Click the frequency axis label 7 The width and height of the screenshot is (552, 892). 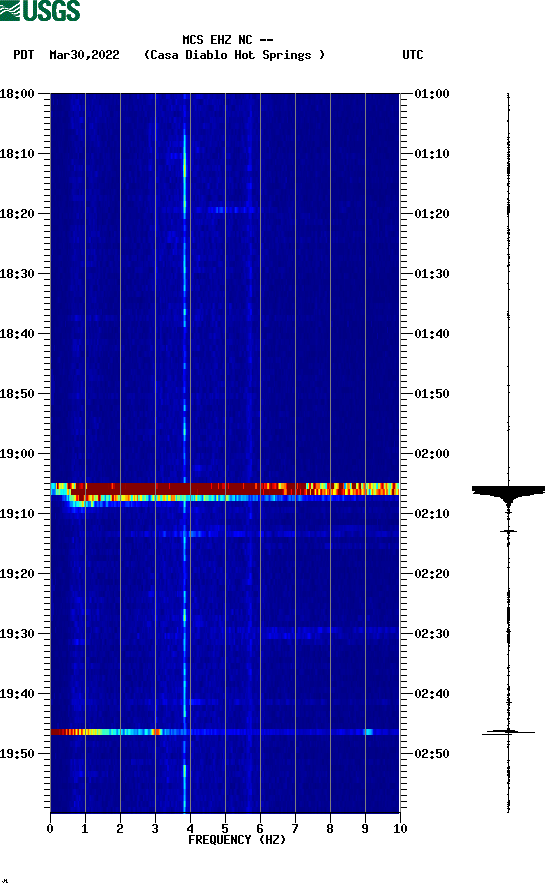(x=295, y=829)
